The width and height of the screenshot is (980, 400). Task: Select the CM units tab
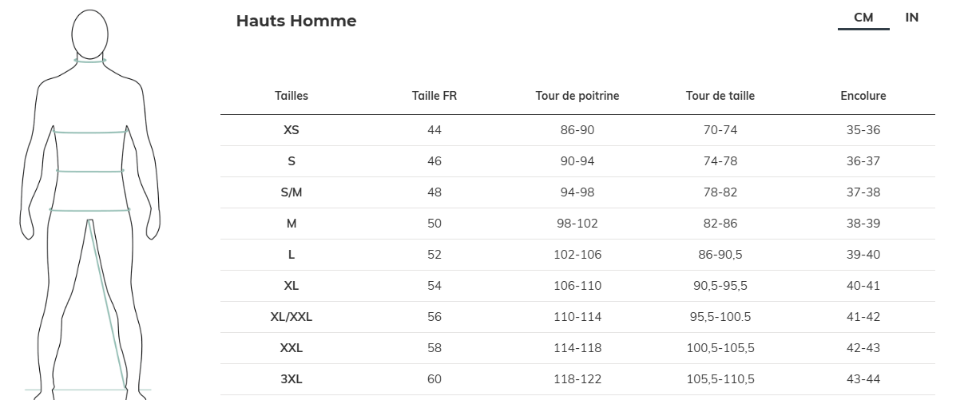click(863, 18)
